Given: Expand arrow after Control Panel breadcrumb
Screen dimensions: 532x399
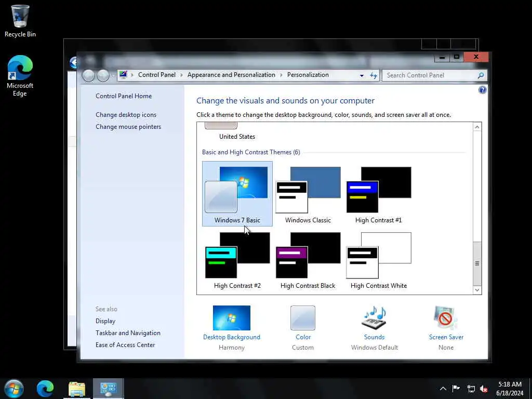Looking at the screenshot, I should (181, 75).
